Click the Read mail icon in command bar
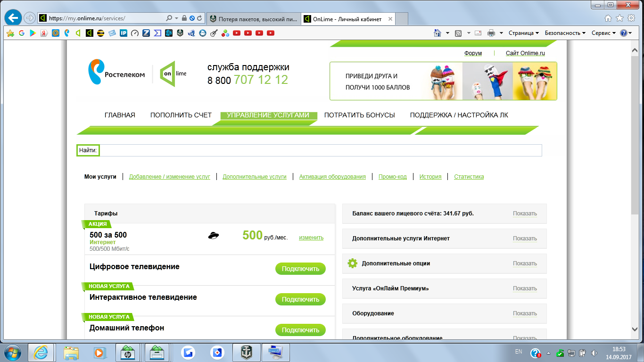 [x=478, y=33]
